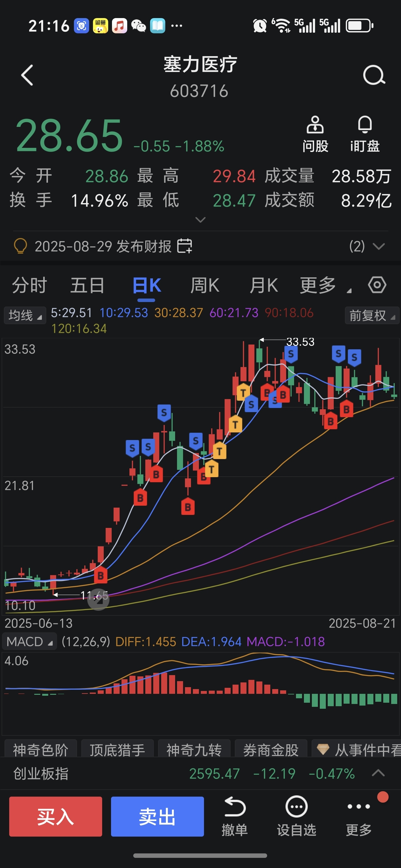
Task: Select the 顶底猎手 indicator chip
Action: coord(117,749)
